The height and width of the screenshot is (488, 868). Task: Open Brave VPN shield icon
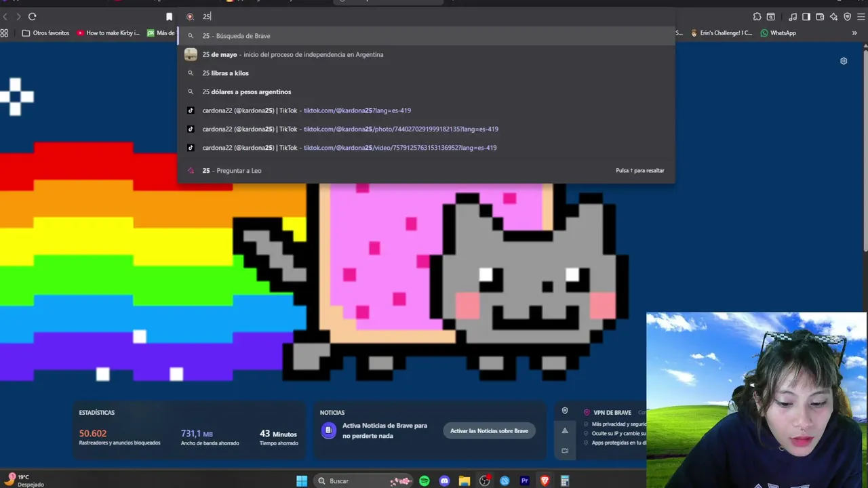point(847,16)
